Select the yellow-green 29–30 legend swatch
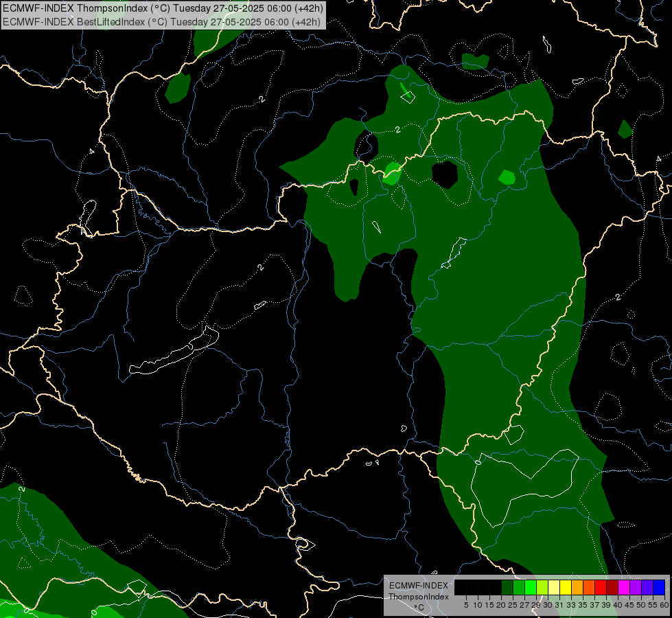This screenshot has height=618, width=672. pyautogui.click(x=542, y=587)
